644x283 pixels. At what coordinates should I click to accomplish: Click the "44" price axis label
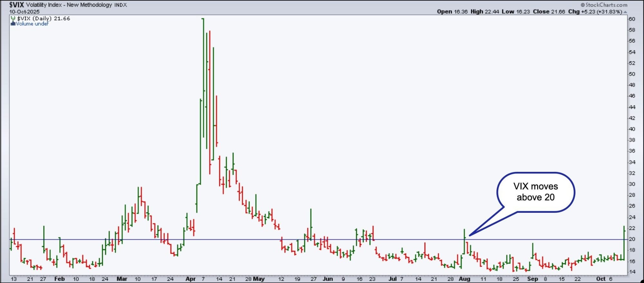tap(632, 107)
